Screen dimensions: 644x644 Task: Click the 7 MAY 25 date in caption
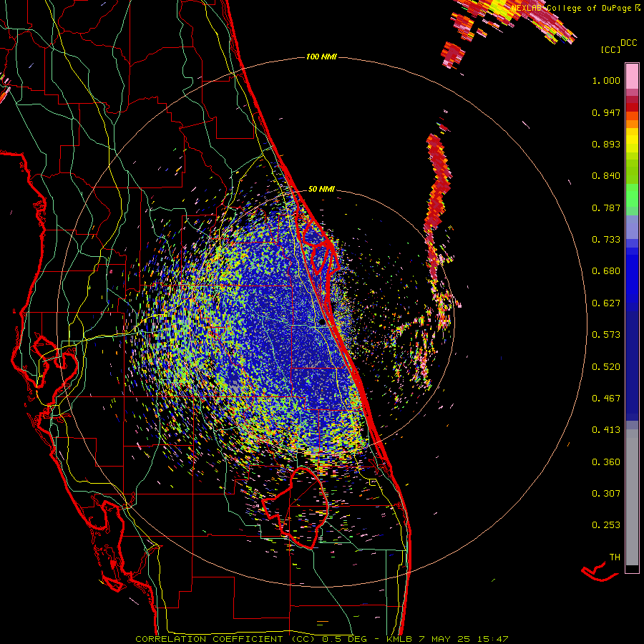point(444,639)
